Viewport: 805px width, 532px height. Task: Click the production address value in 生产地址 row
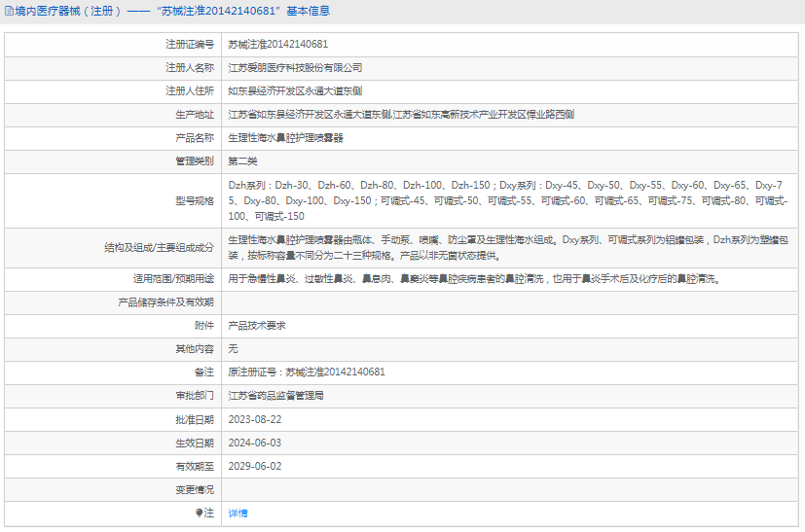pyautogui.click(x=401, y=115)
